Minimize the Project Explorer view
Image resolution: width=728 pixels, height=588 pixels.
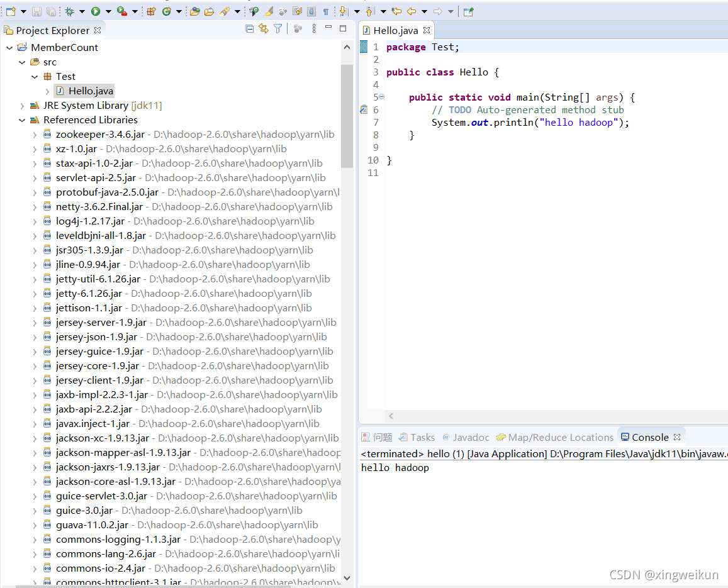328,28
